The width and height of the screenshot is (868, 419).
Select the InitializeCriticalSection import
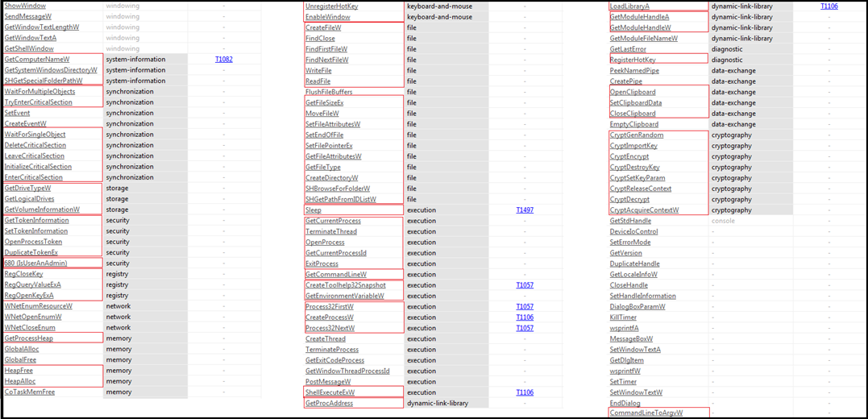click(x=38, y=167)
